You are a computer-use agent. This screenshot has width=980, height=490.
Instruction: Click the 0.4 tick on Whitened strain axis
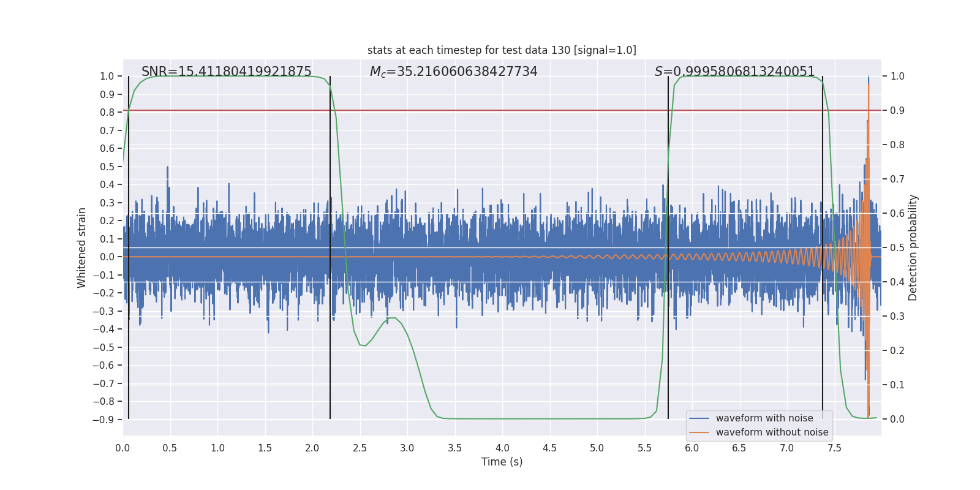click(x=107, y=185)
